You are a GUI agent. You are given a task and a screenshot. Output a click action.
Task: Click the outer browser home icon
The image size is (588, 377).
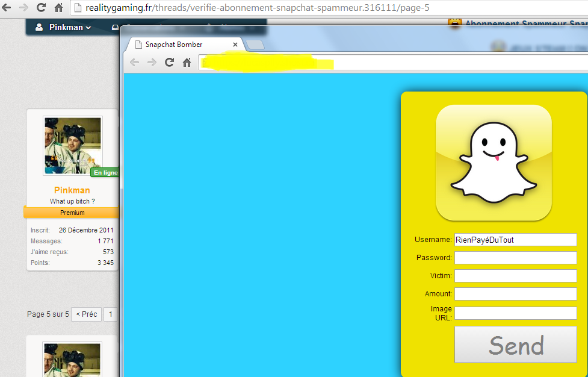(x=58, y=7)
